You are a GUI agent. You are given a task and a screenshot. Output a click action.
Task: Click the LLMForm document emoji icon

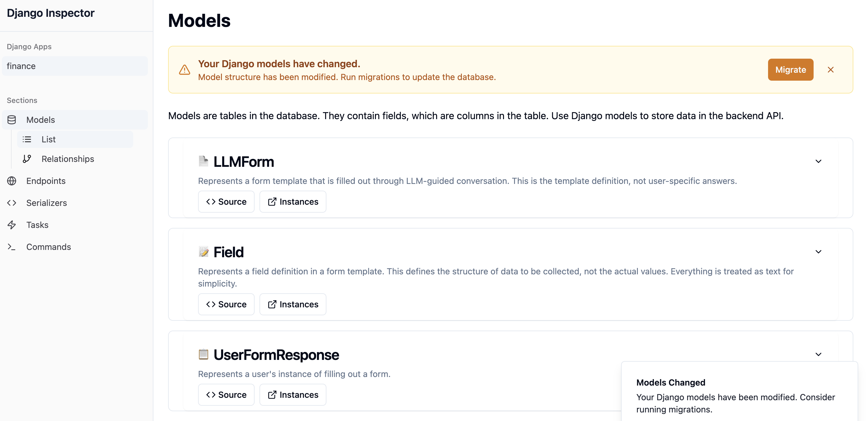tap(203, 161)
